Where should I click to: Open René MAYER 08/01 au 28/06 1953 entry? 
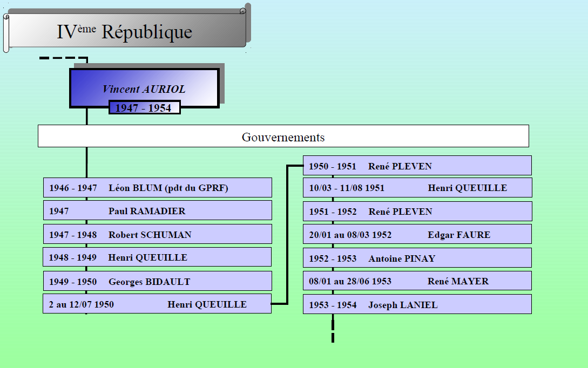pyautogui.click(x=417, y=281)
